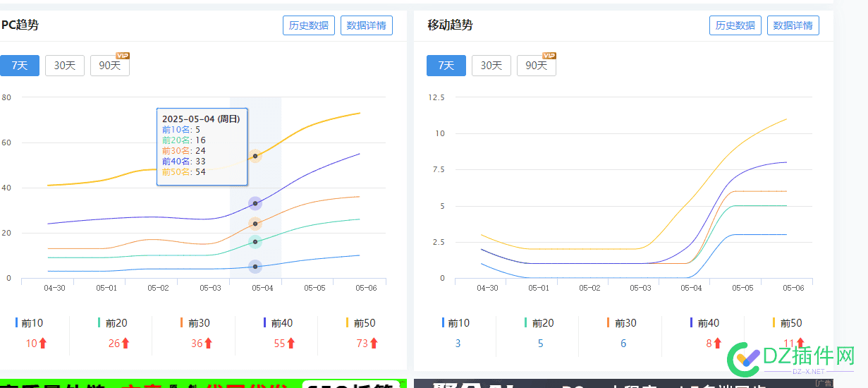Switch PC趋势 to 30天 range
Screen dimensions: 868x388
click(65, 66)
